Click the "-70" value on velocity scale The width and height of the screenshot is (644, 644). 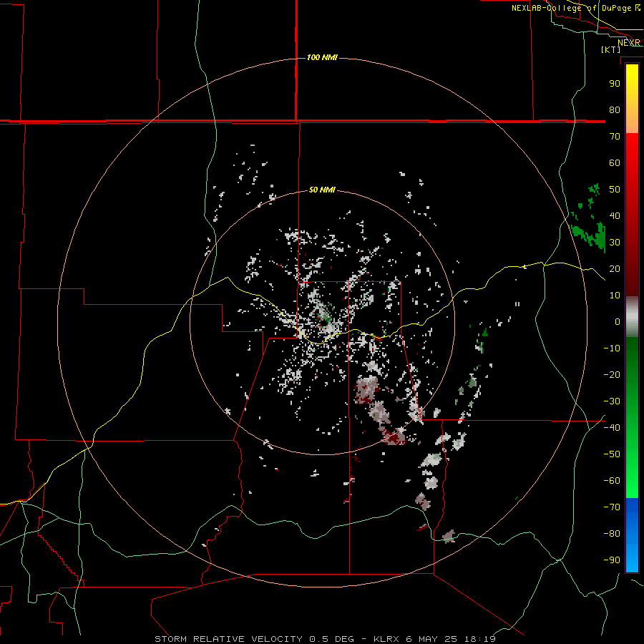click(x=612, y=507)
